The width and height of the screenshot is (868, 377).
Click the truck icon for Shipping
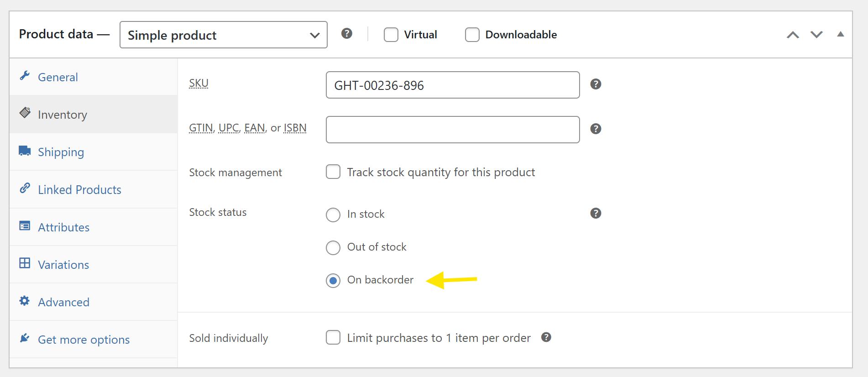coord(25,151)
